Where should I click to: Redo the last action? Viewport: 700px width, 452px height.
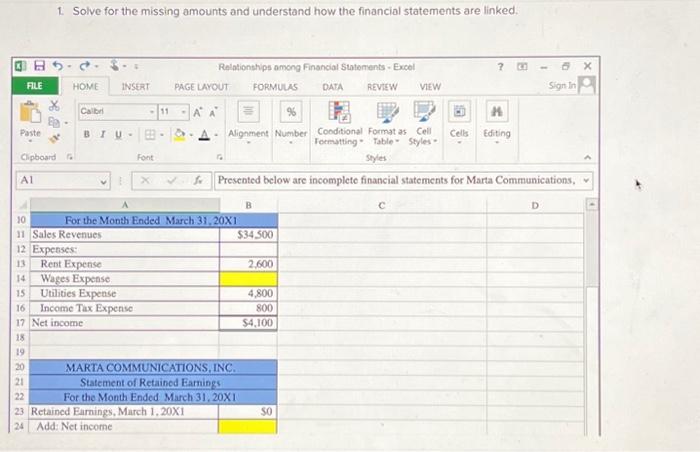click(85, 66)
